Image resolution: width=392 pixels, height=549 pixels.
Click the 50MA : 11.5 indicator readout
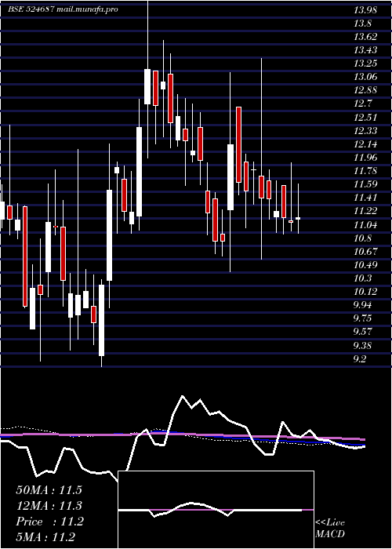pyautogui.click(x=49, y=490)
